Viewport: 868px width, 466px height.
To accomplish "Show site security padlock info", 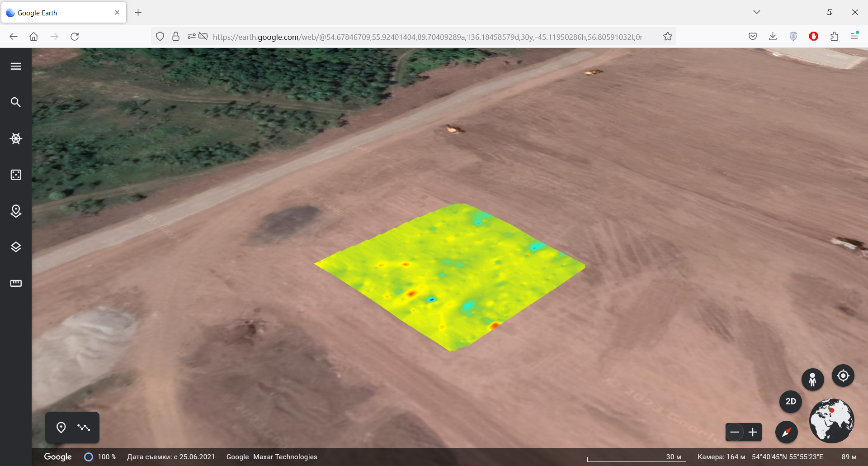I will click(x=176, y=37).
